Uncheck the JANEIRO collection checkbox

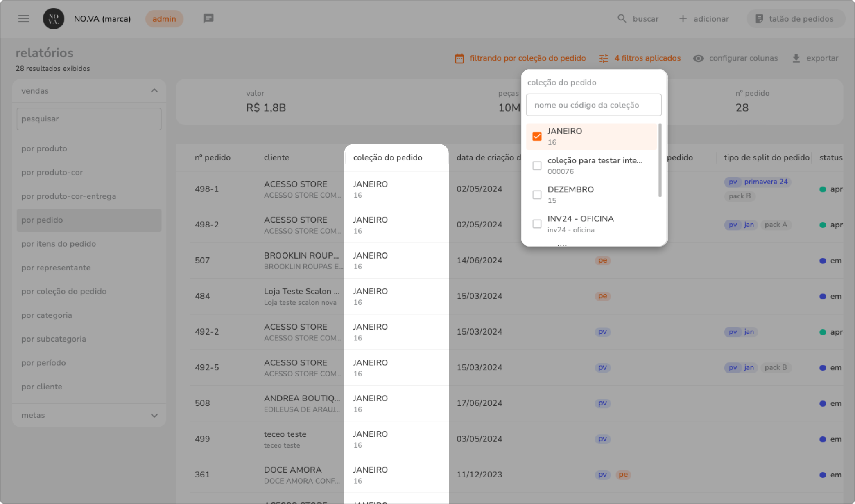(537, 136)
